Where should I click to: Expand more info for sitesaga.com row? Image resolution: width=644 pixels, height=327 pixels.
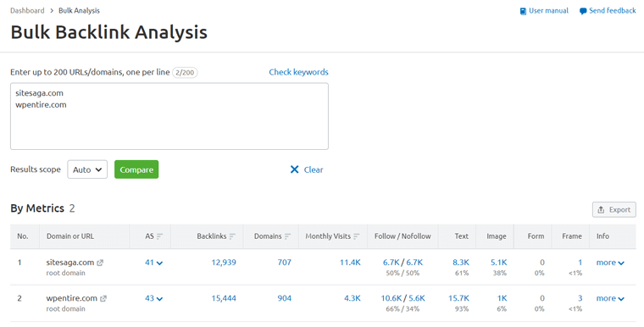pos(610,263)
